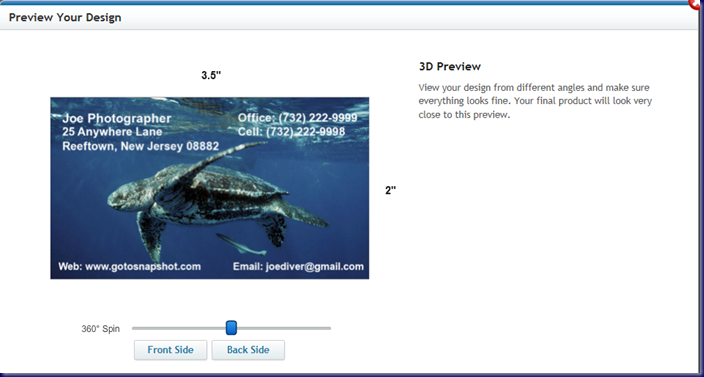This screenshot has height=377, width=704.
Task: Click the Email joediver@gmail.com text
Action: 298,267
